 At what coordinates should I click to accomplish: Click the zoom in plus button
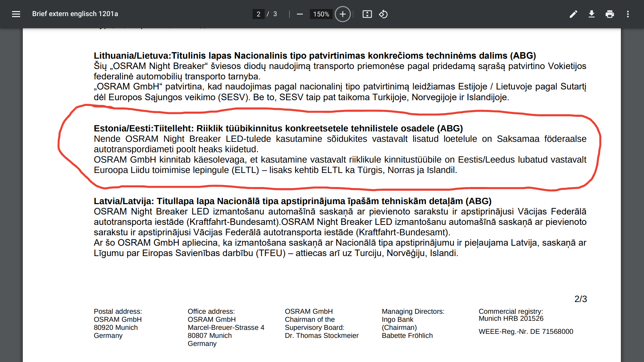tap(342, 14)
